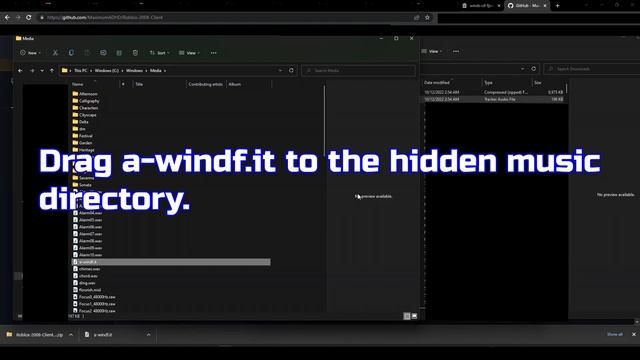Reload the browser page
This screenshot has height=360, width=640.
pyautogui.click(x=29, y=18)
